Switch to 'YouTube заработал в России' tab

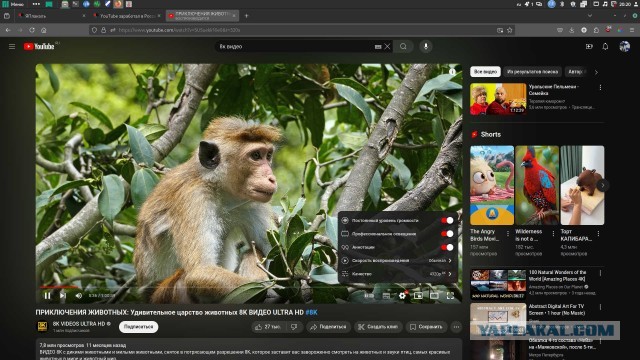coord(127,16)
